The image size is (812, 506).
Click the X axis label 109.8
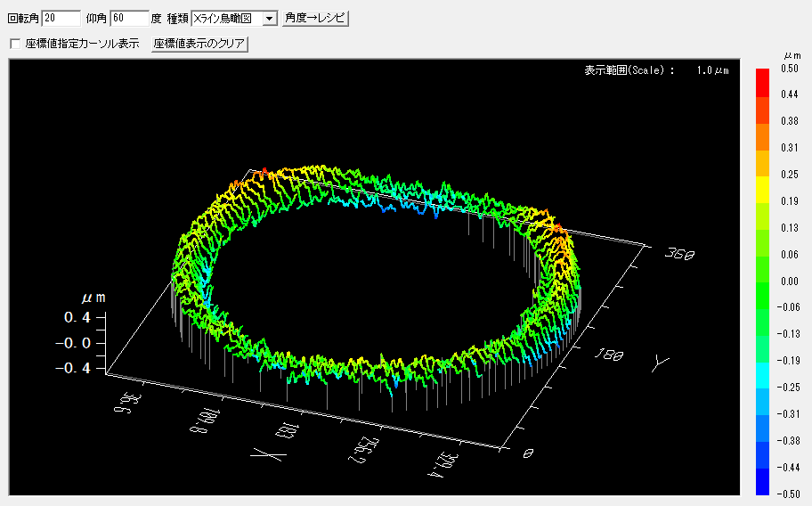click(x=205, y=420)
